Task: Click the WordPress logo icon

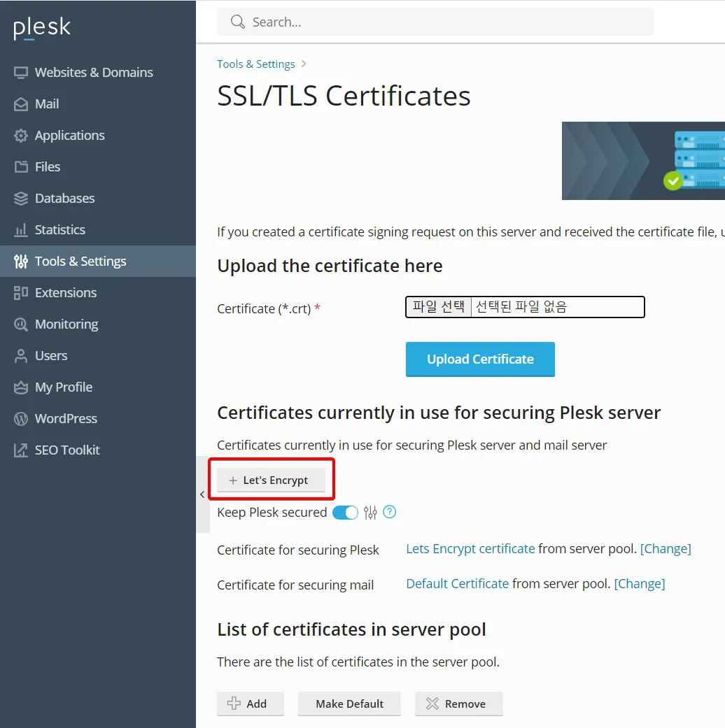Action: point(21,419)
